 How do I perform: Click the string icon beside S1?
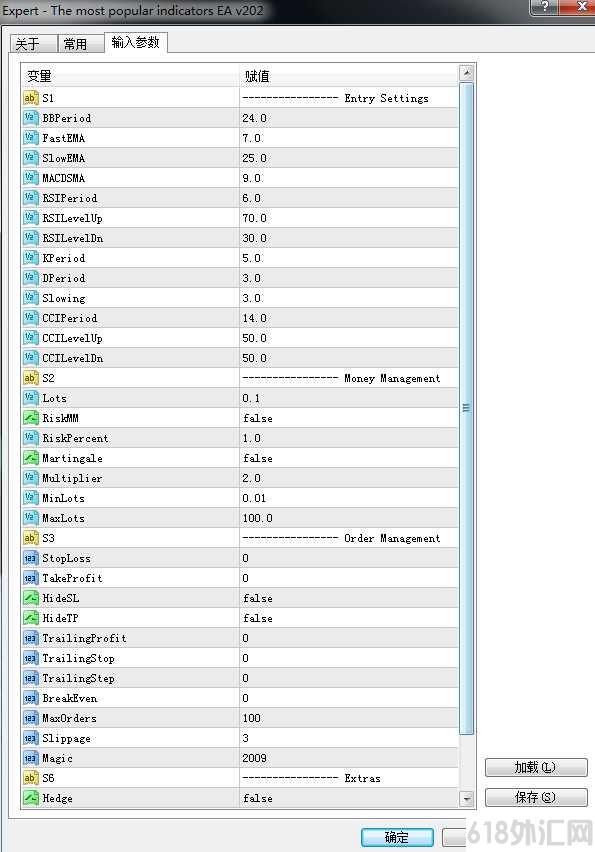click(30, 98)
